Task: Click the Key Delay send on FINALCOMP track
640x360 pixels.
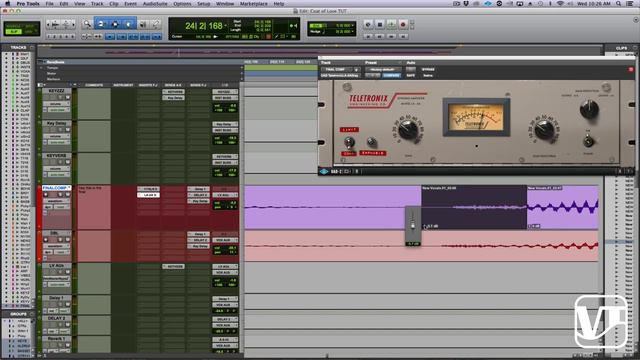Action: (x=198, y=201)
